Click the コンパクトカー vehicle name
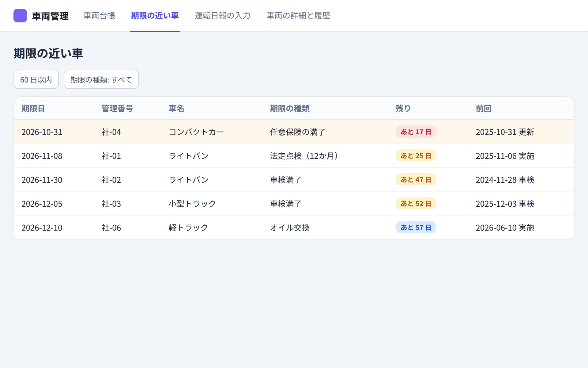This screenshot has height=368, width=588. (x=196, y=132)
